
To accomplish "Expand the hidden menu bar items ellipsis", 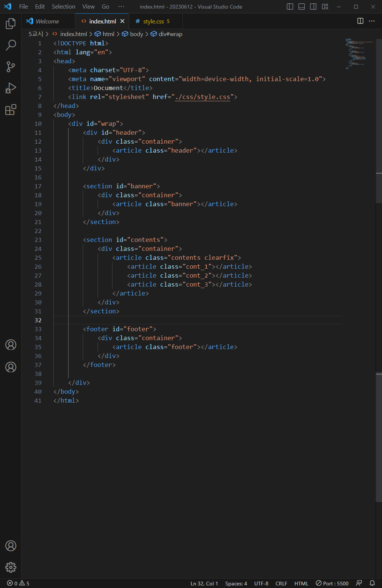I will pos(121,6).
